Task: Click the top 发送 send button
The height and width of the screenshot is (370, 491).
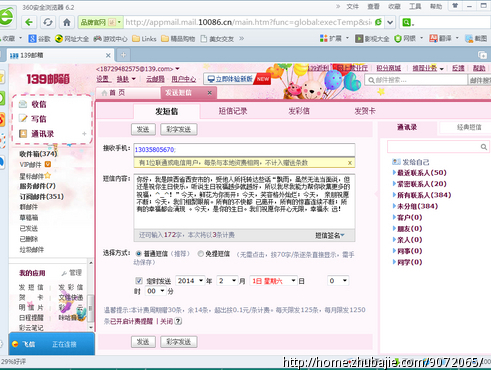Action: [x=143, y=129]
